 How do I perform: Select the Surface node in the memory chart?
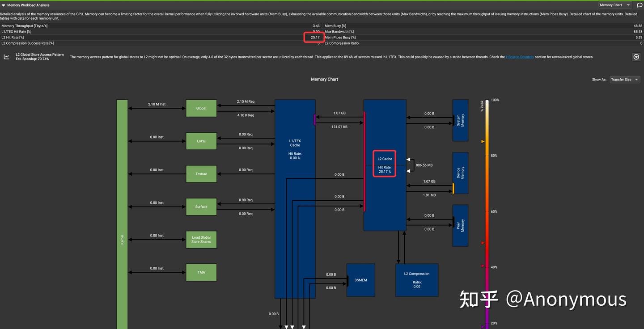click(x=201, y=207)
